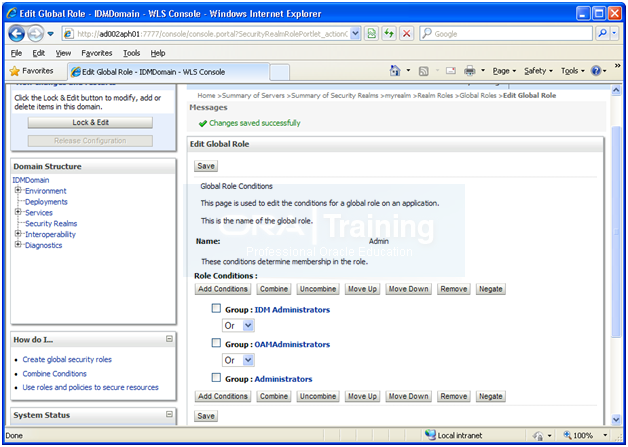Click the Compatibility View page icon

coord(372,34)
